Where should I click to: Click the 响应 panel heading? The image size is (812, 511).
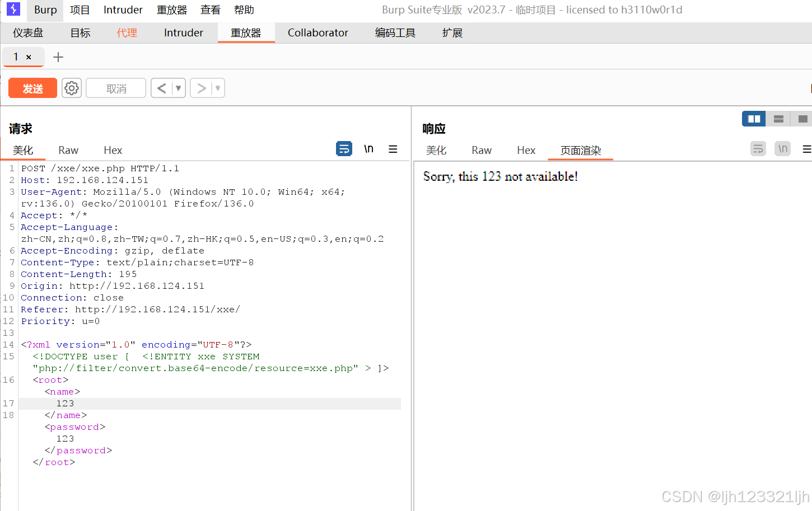(x=434, y=129)
